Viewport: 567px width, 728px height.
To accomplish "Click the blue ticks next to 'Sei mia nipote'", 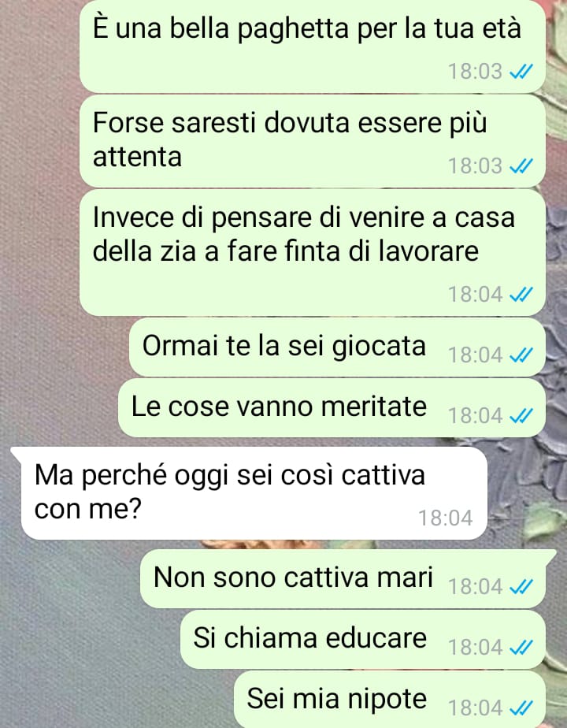I will click(x=521, y=708).
